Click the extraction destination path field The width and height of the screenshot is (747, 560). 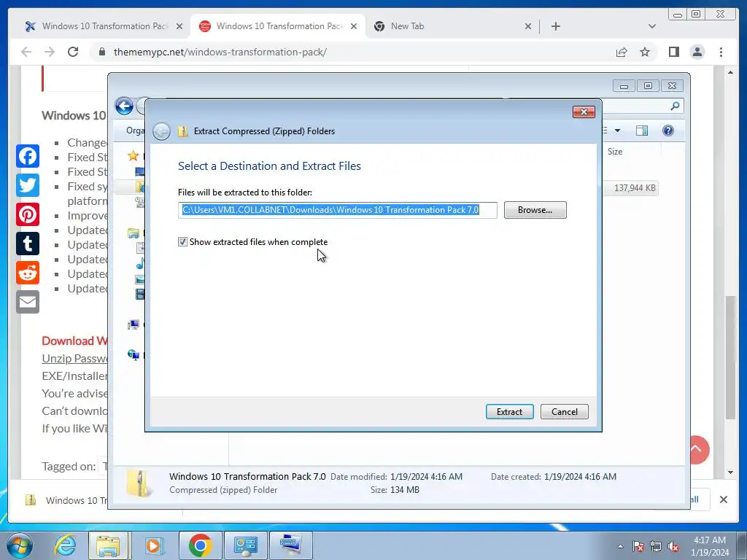click(x=337, y=210)
